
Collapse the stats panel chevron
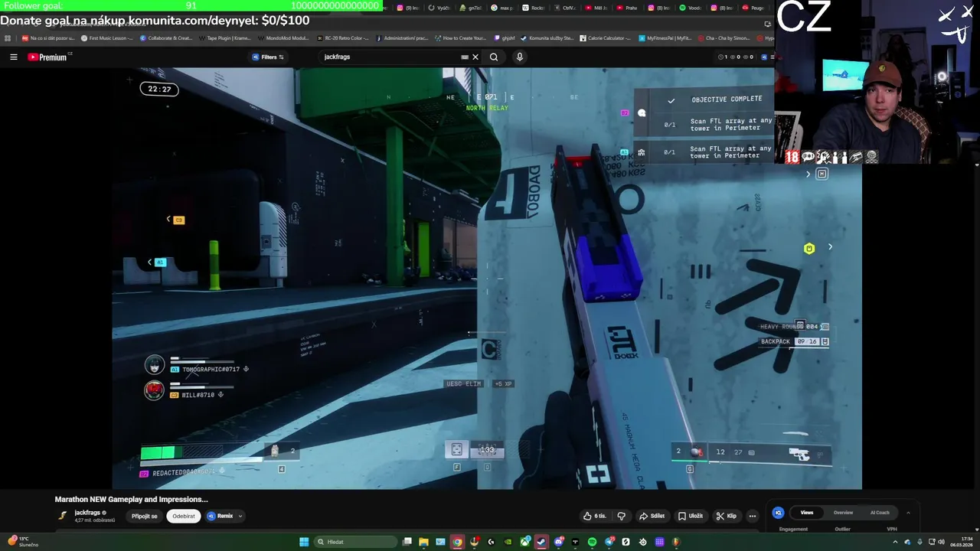908,513
